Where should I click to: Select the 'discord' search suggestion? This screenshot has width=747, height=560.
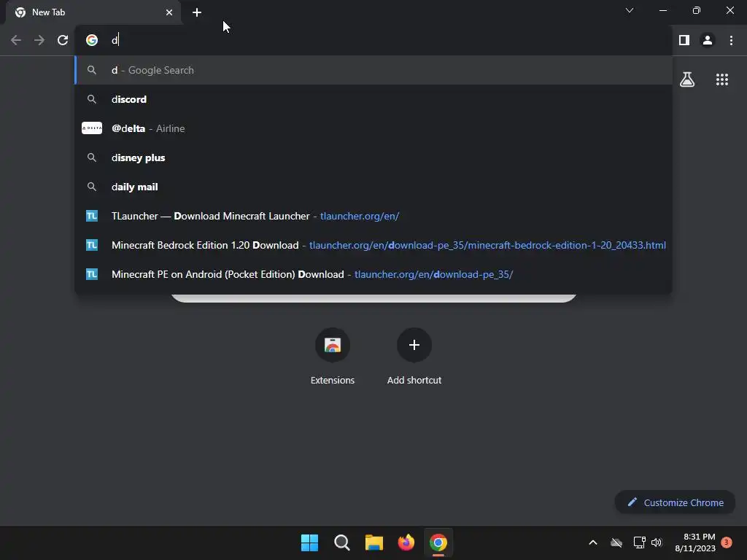click(x=373, y=99)
